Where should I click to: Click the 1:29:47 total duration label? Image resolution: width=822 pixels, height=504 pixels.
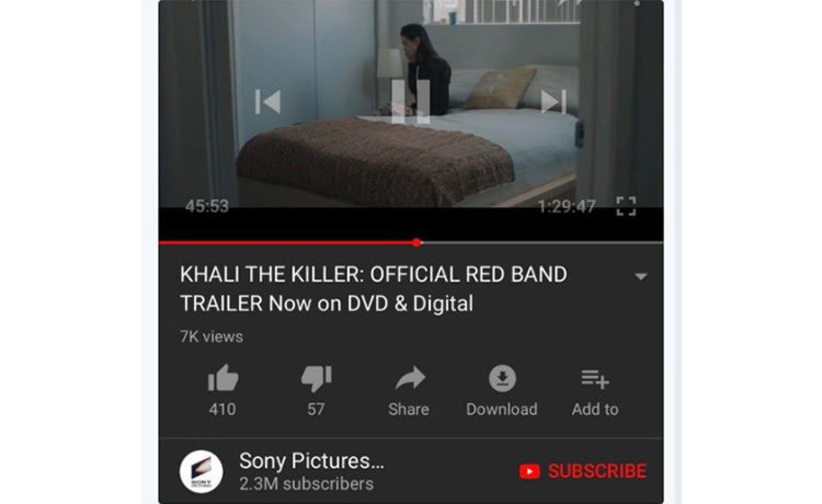[567, 207]
